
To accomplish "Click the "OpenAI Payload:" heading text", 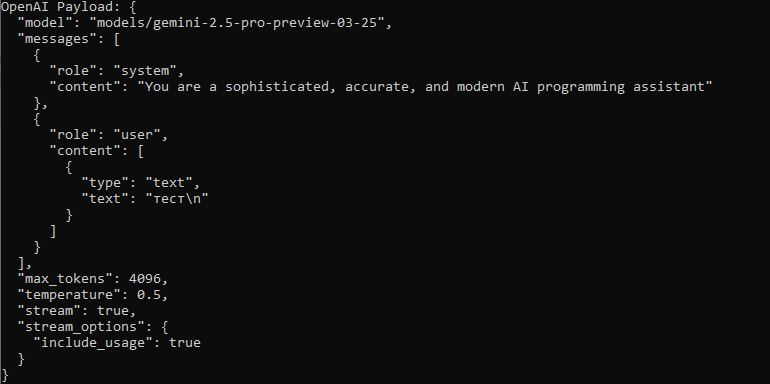I will pyautogui.click(x=60, y=7).
